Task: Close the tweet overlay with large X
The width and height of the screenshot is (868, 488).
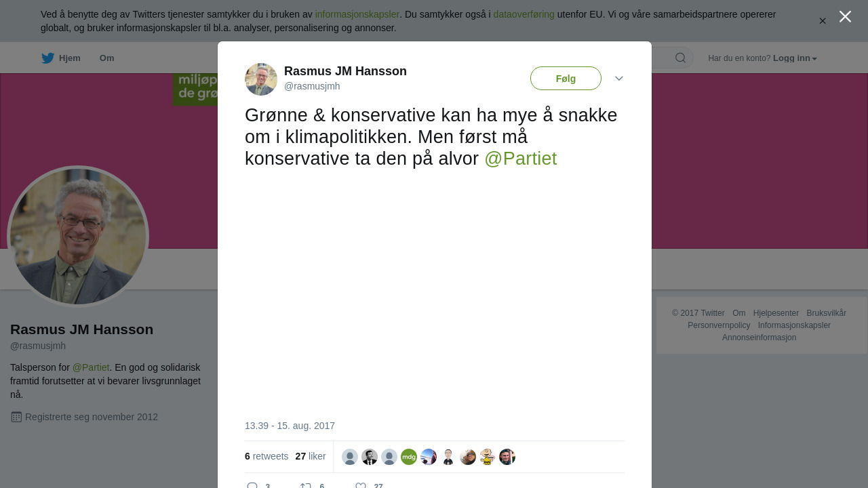Action: [x=845, y=16]
